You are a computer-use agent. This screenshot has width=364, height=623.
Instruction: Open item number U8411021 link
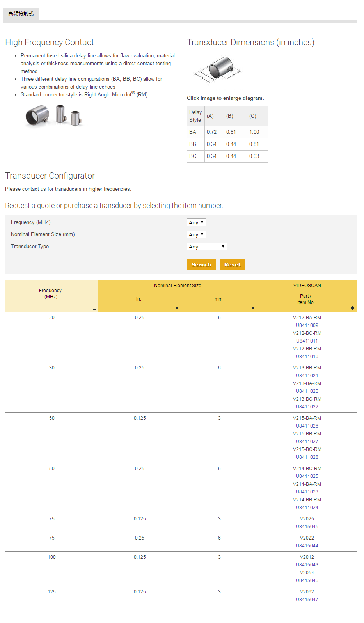point(307,376)
